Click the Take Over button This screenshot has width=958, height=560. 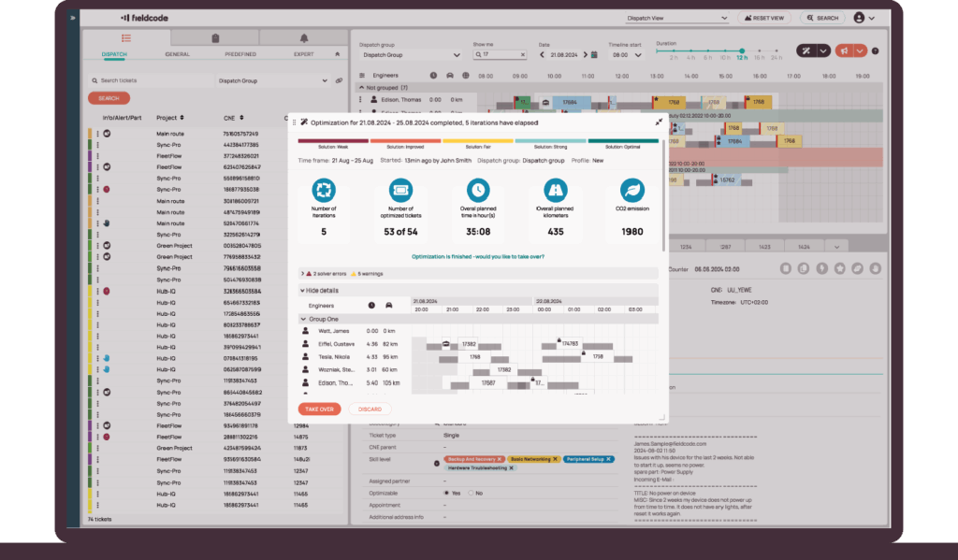coord(319,409)
